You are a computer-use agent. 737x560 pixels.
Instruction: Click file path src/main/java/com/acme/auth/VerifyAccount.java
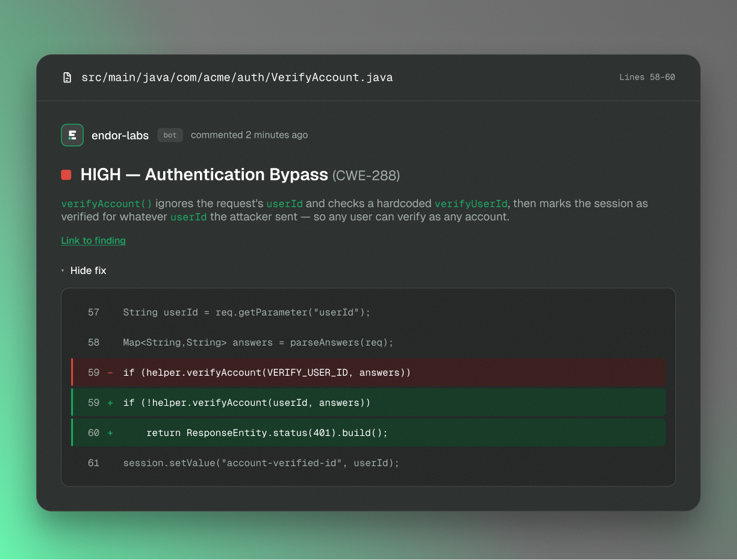coord(237,77)
